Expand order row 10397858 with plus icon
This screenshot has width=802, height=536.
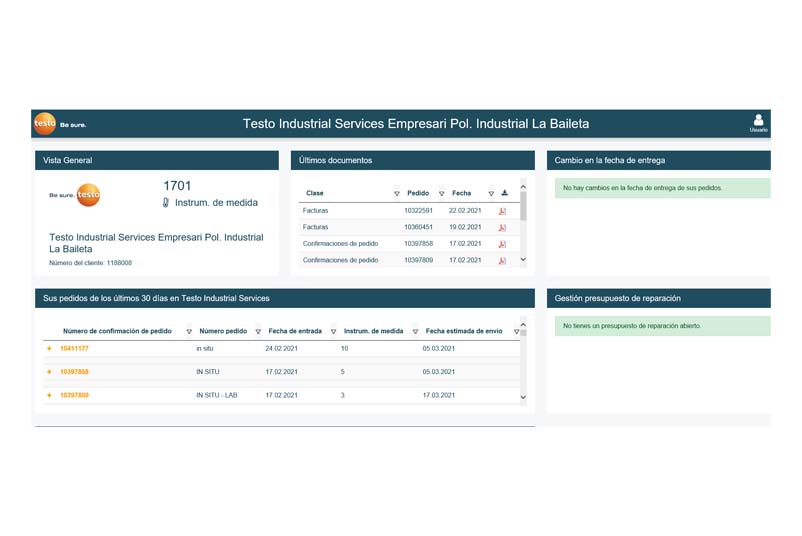[x=49, y=372]
